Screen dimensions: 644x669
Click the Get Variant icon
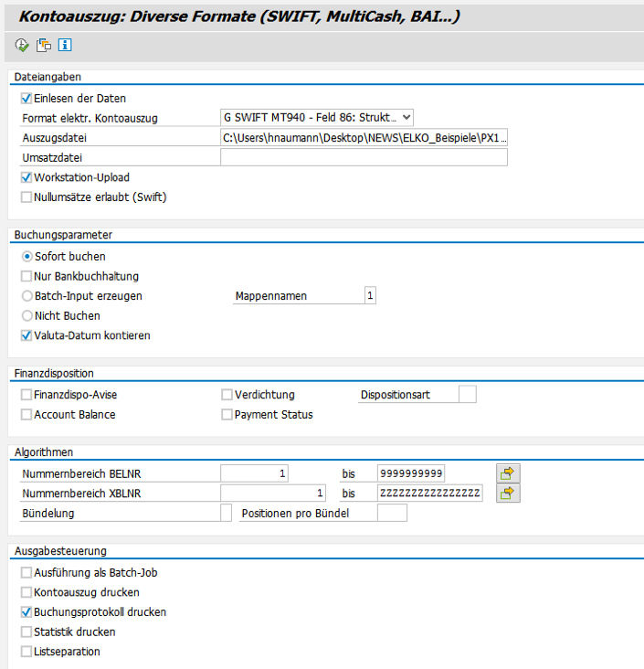pos(44,45)
